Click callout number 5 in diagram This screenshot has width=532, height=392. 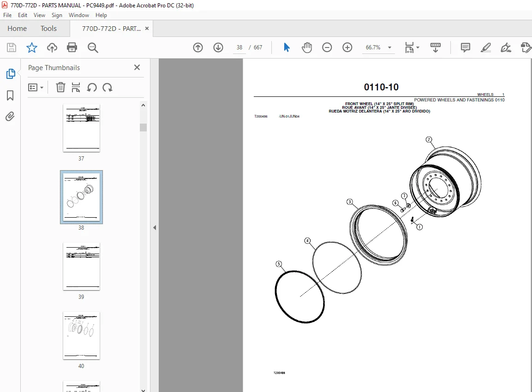click(279, 264)
